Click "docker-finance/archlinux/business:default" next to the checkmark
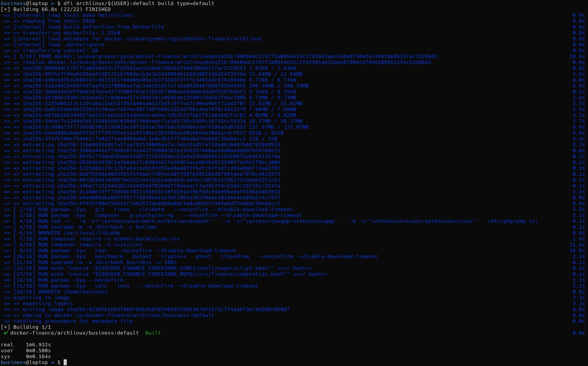The width and height of the screenshot is (588, 366). [74, 333]
